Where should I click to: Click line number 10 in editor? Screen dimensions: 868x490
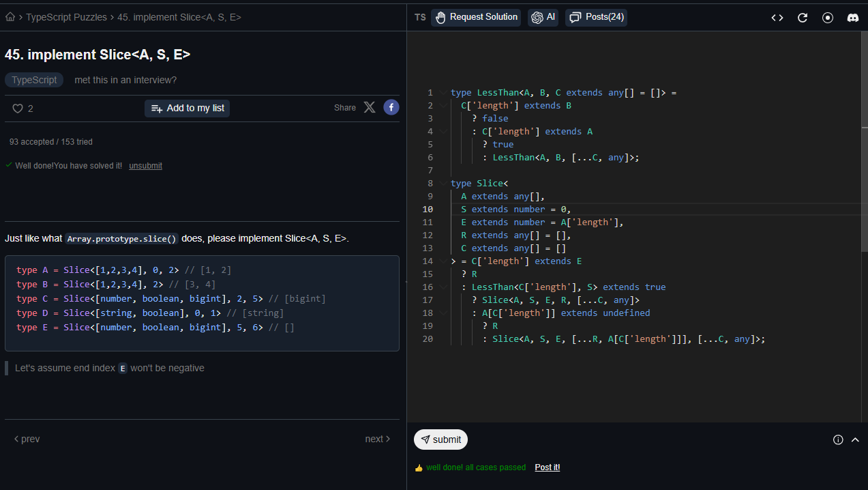click(428, 209)
